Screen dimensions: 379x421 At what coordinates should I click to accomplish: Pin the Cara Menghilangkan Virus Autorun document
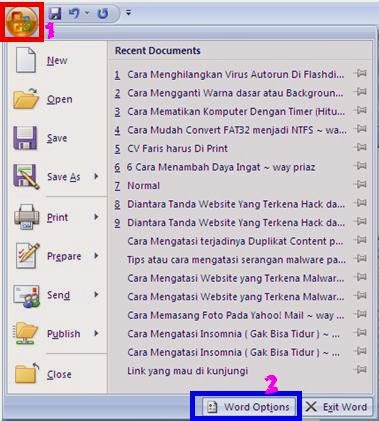coord(360,73)
